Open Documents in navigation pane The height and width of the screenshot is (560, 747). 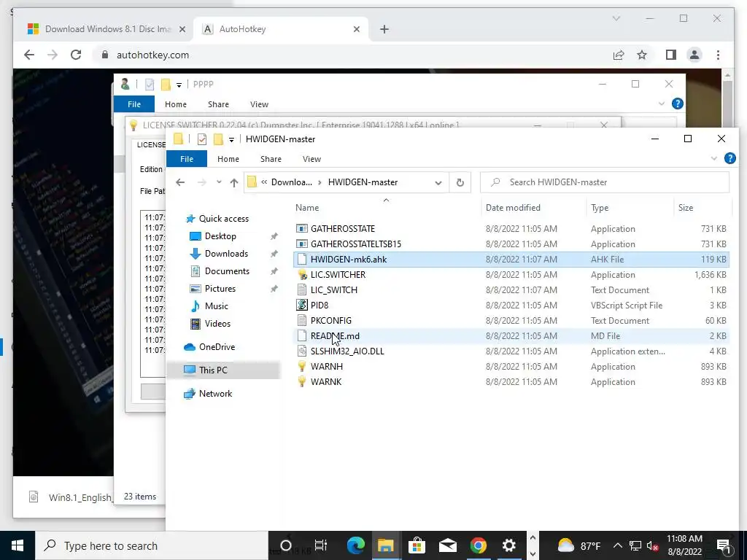tap(227, 271)
